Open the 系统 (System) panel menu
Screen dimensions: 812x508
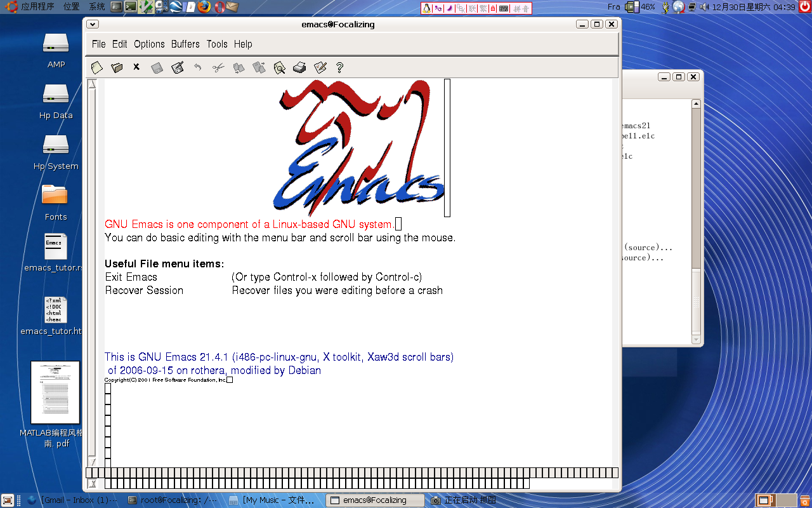coord(97,7)
